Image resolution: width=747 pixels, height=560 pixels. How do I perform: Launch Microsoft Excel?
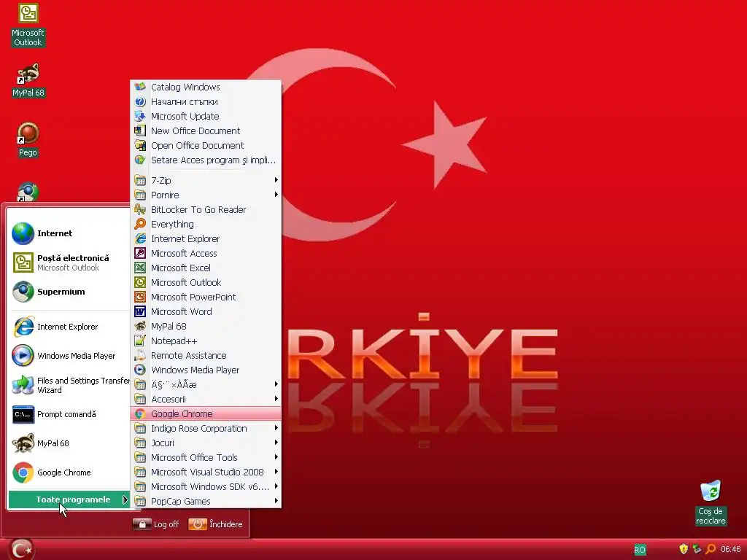tap(206, 268)
